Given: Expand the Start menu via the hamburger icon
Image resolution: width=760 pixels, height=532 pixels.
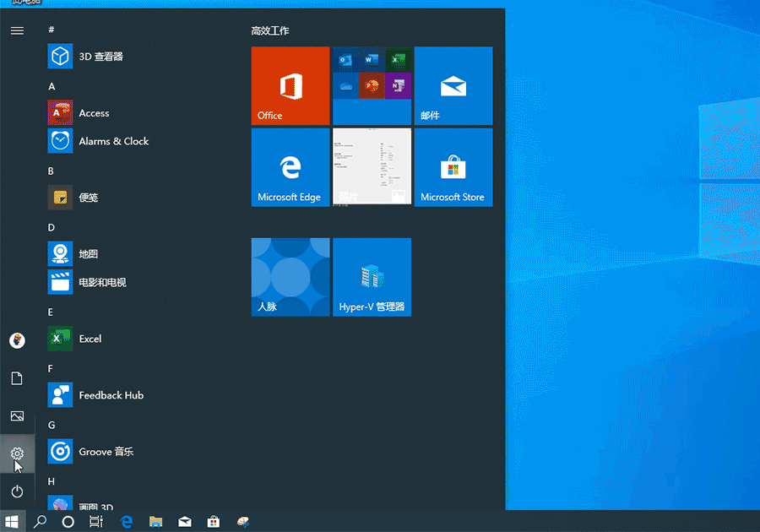Looking at the screenshot, I should click(17, 30).
